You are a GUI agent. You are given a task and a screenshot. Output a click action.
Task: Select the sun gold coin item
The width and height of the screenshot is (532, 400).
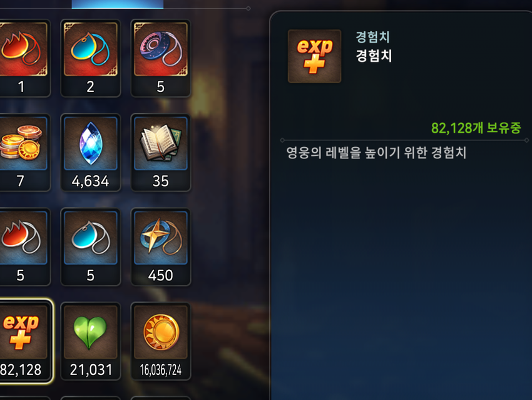coord(161,341)
